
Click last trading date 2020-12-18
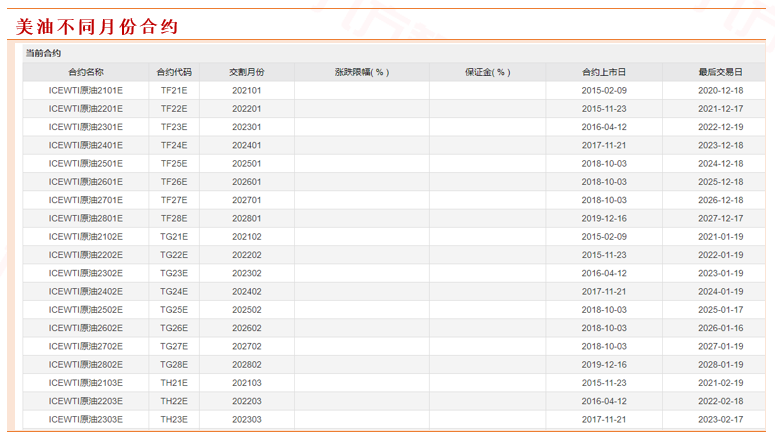tap(721, 90)
